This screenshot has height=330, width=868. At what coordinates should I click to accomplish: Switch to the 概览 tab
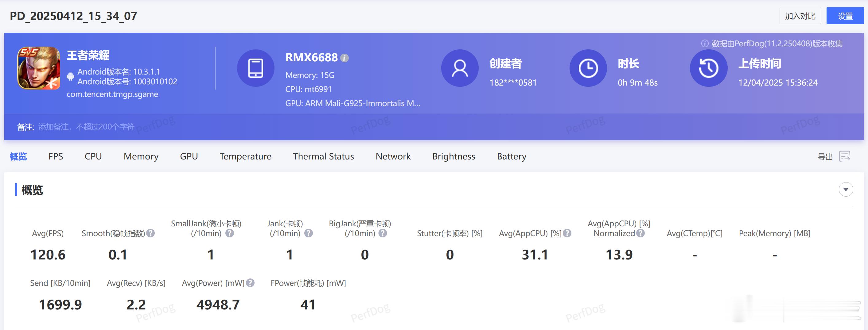point(18,156)
